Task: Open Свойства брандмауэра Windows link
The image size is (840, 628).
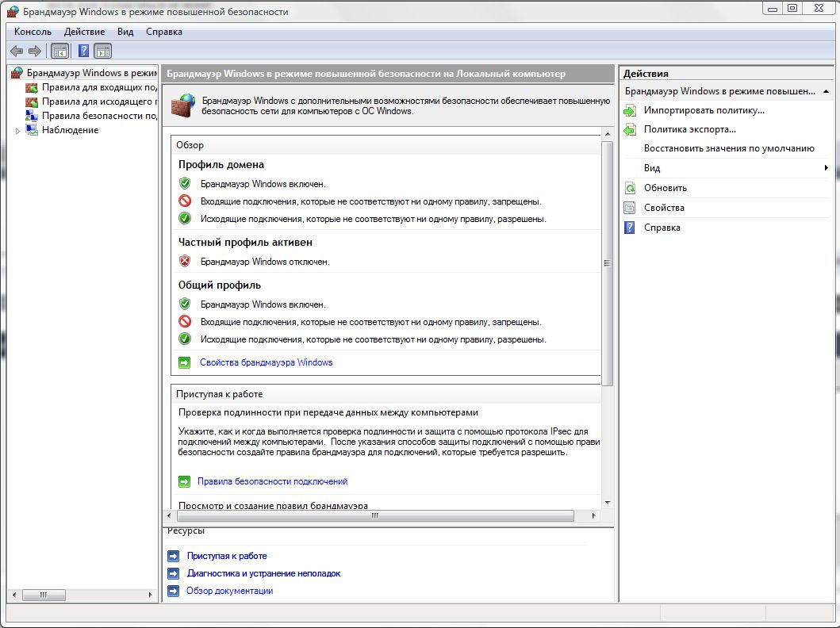Action: click(x=267, y=362)
